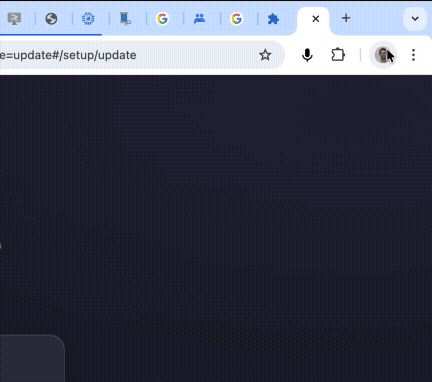The width and height of the screenshot is (432, 382).
Task: Open Chrome's three-dot menu
Action: click(413, 55)
